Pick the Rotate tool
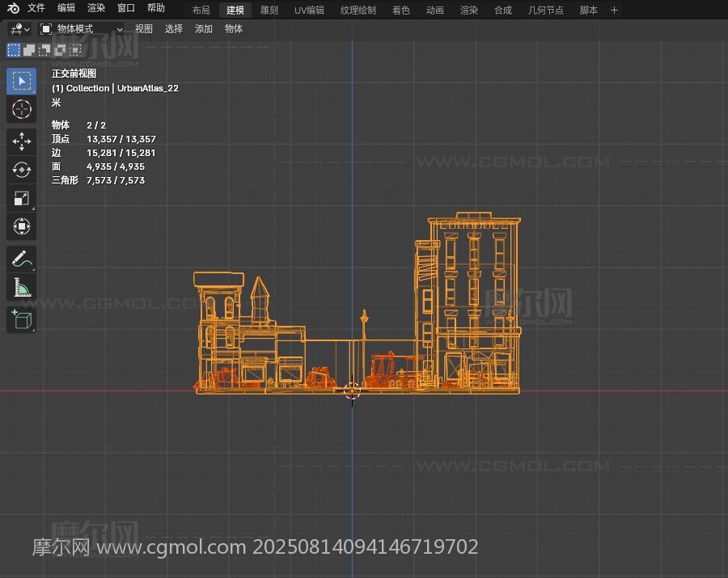 pos(22,170)
